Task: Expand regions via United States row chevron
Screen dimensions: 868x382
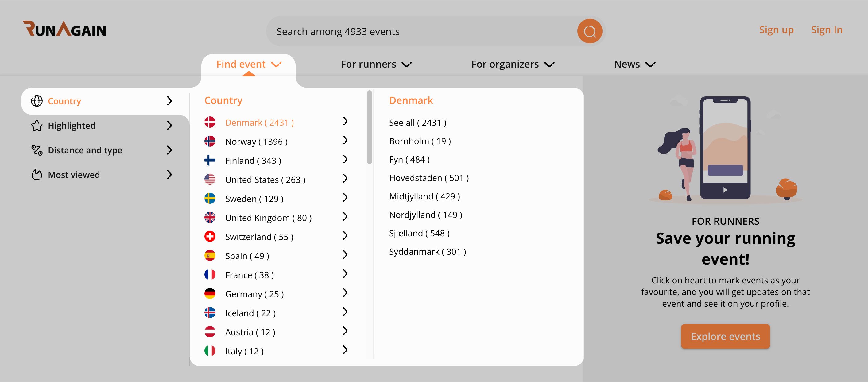Action: coord(345,178)
